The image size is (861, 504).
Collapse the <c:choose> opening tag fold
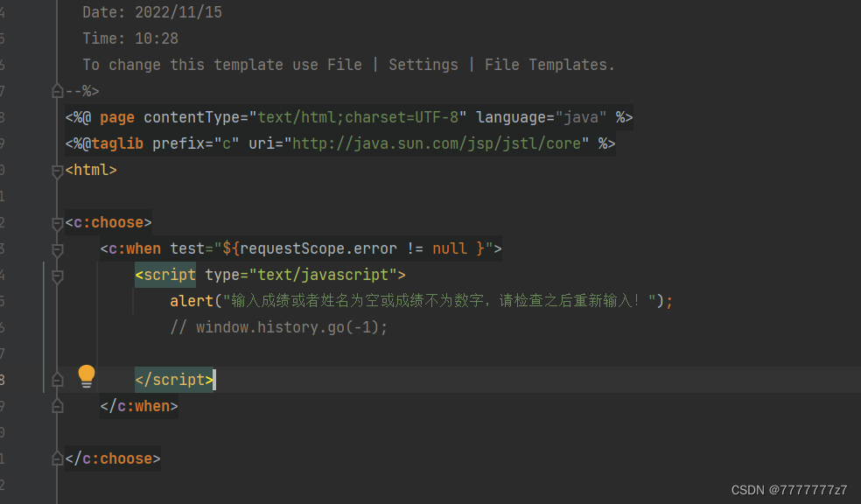[x=57, y=223]
